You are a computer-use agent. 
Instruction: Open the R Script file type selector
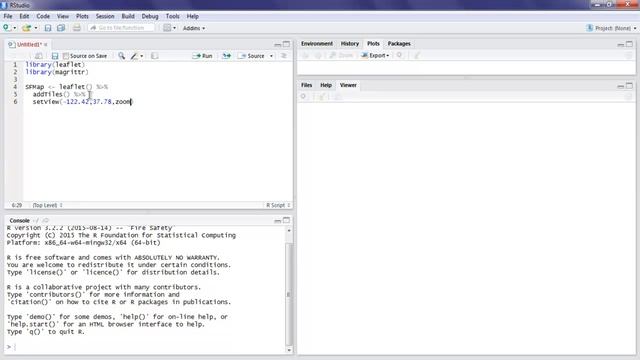pyautogui.click(x=278, y=205)
